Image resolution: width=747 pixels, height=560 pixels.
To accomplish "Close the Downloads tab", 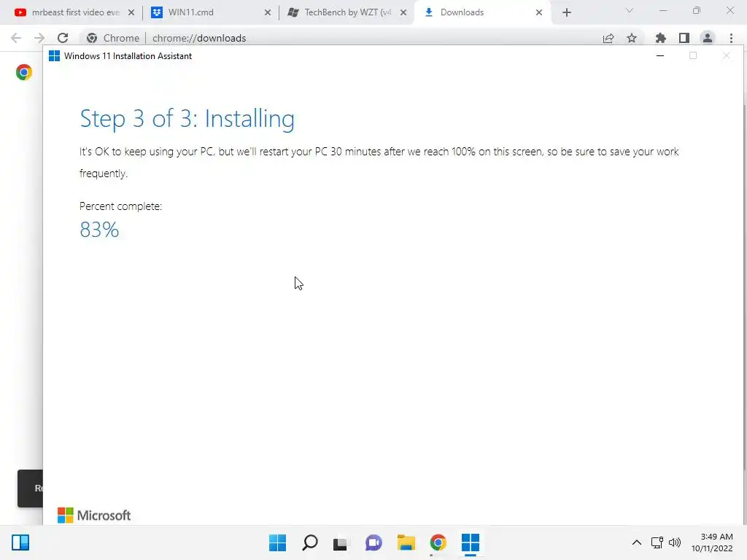I will tap(539, 12).
